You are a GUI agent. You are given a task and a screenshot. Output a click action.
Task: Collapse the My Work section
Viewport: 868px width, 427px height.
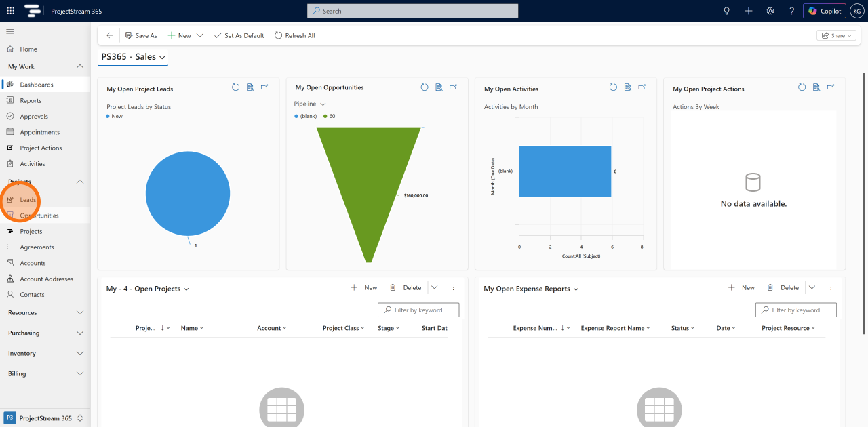[45, 66]
